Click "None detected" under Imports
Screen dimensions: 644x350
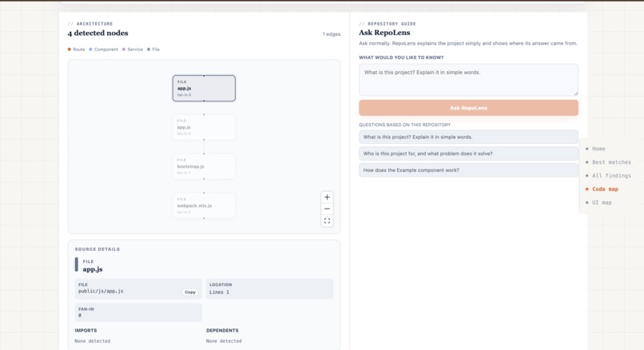pos(93,341)
